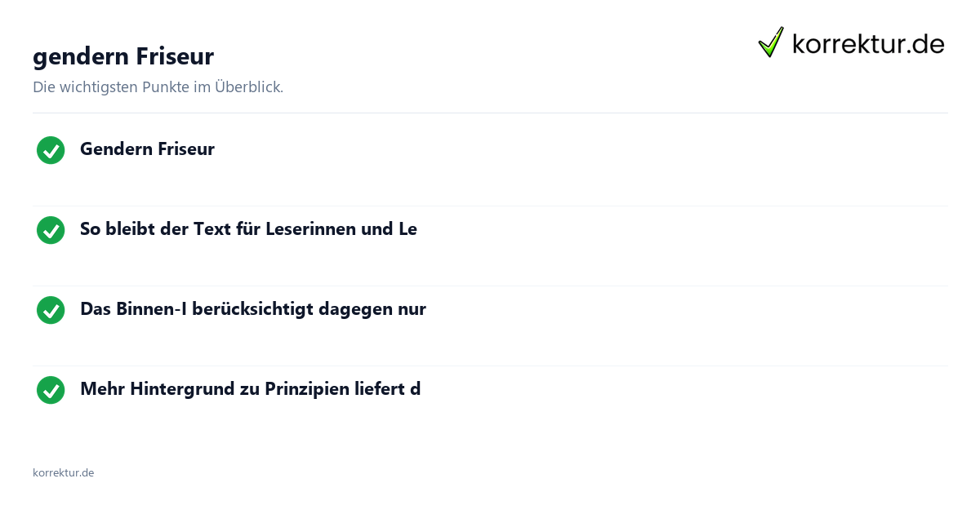Image resolution: width=980 pixels, height=514 pixels.
Task: Open the entry Das Binnen-I berücksichtigt dagegen nur
Action: coord(253,309)
